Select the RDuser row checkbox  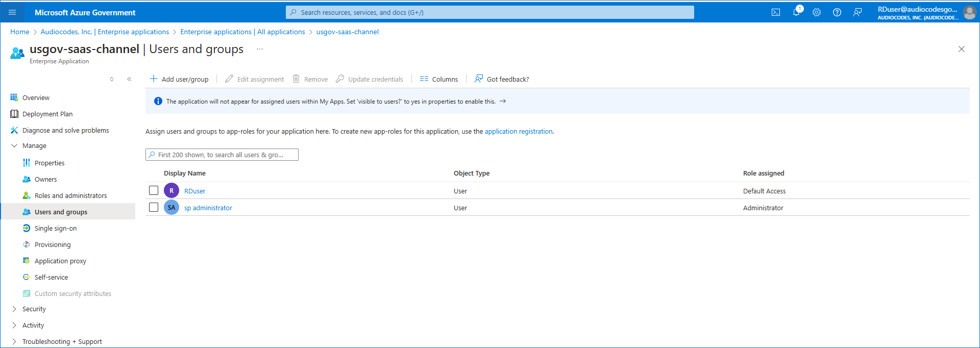154,190
